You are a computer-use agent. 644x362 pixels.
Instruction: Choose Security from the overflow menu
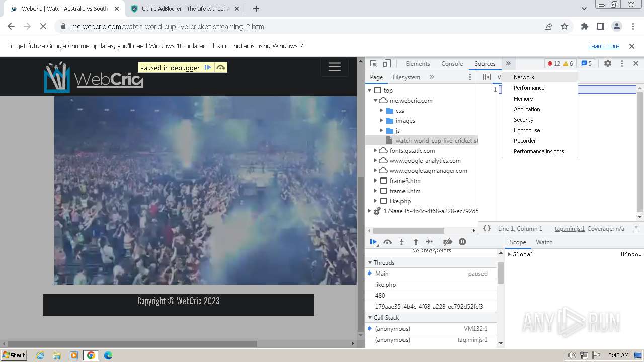coord(540,120)
